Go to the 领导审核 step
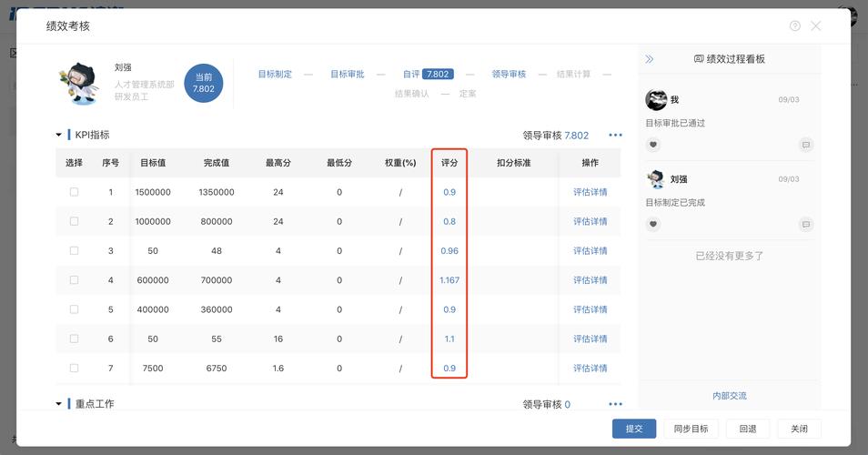 (509, 75)
